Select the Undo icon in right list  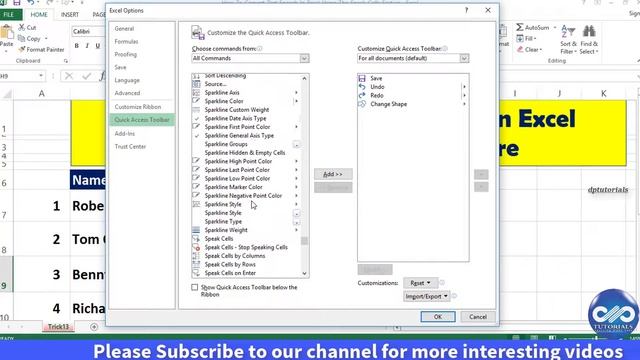click(x=362, y=87)
